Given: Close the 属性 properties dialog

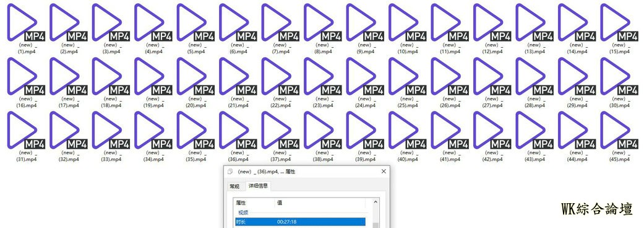Looking at the screenshot, I should (384, 171).
